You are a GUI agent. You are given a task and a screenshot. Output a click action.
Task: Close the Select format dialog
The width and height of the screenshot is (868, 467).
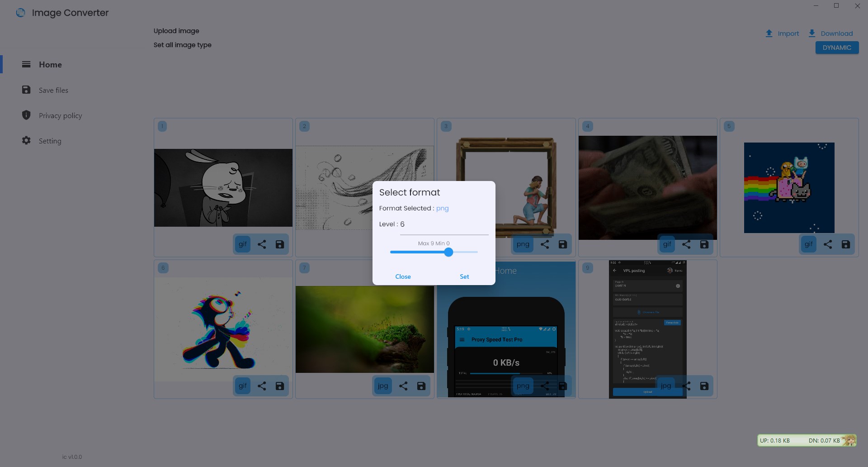403,276
